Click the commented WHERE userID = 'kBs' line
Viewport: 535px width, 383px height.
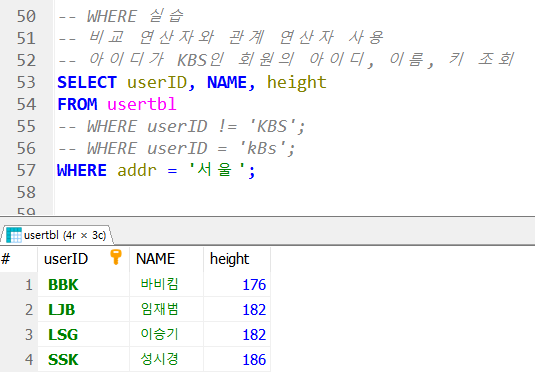point(176,148)
